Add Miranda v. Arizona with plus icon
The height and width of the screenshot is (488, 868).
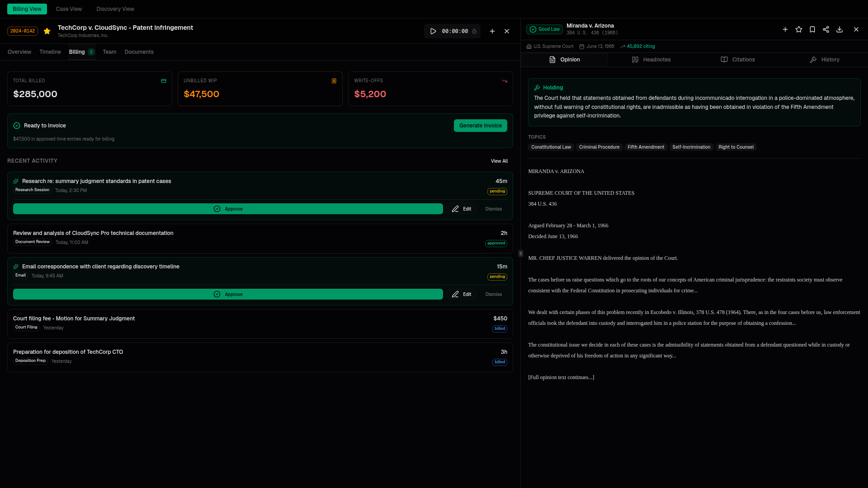(x=785, y=29)
